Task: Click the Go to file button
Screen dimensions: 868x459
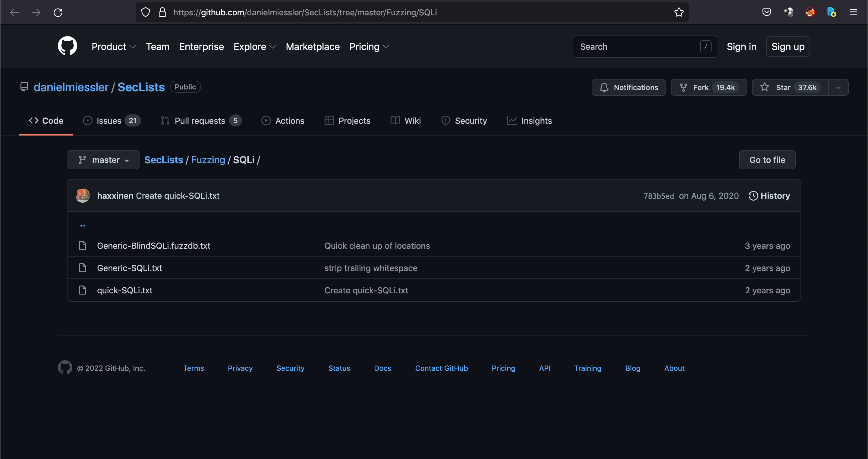Action: pyautogui.click(x=767, y=160)
